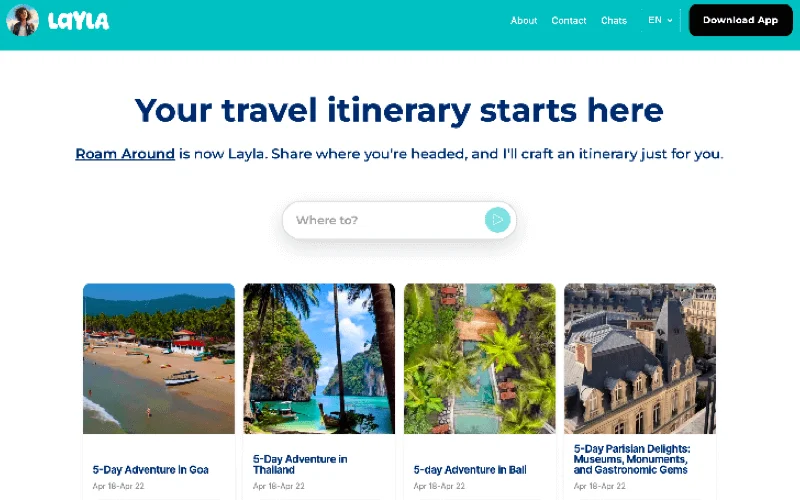Viewport: 800px width, 500px height.
Task: Open the Paris rooftops photo thumbnail
Action: (x=640, y=359)
